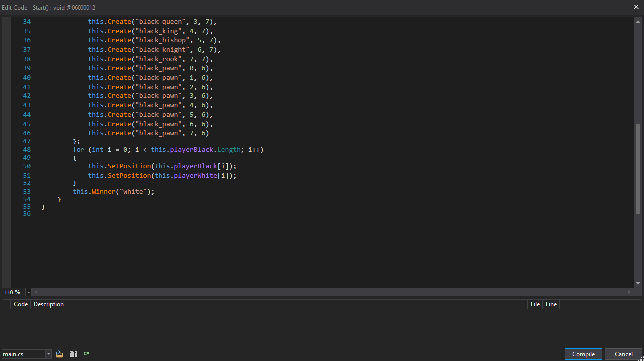Expand the main.cs file dropdown

coord(48,354)
